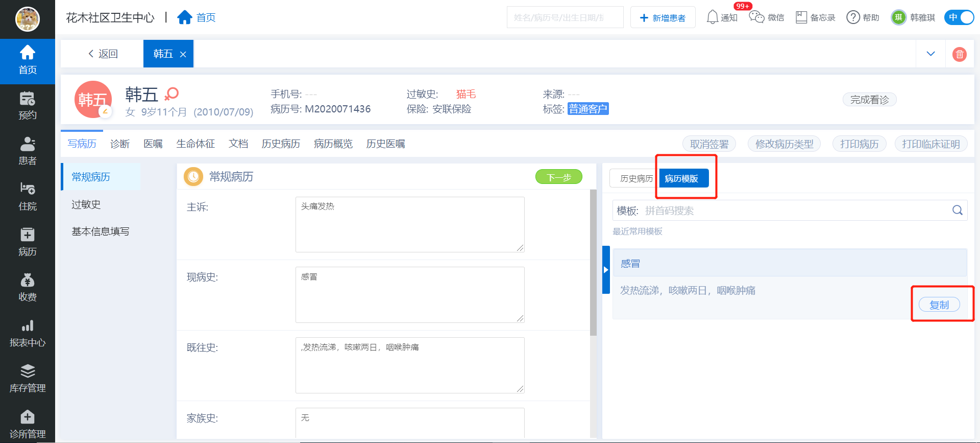Click the search icon beside patient name 韩五

(171, 94)
